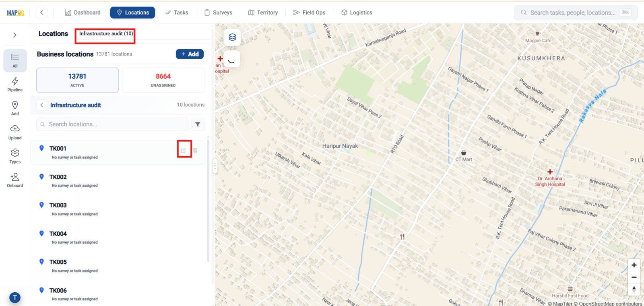
Task: Click the KUSUMKHERA map label
Action: point(541,58)
